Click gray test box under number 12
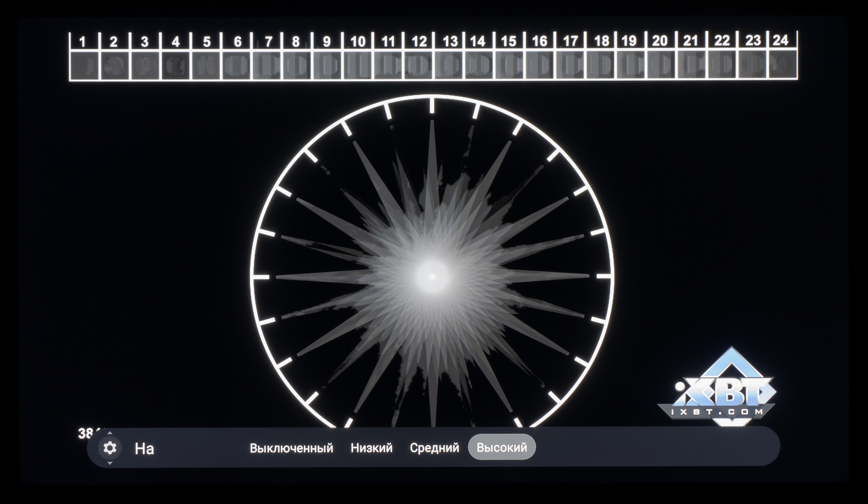 (x=419, y=65)
